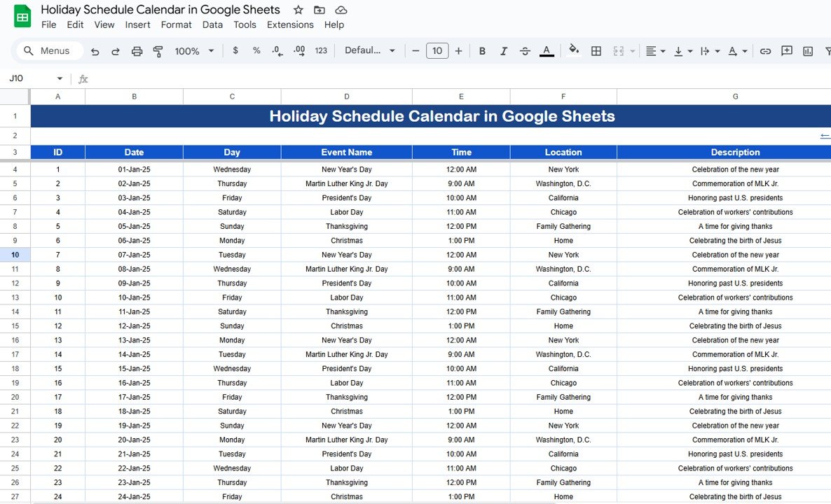The height and width of the screenshot is (504, 831).
Task: Click the insert comment icon
Action: (787, 51)
